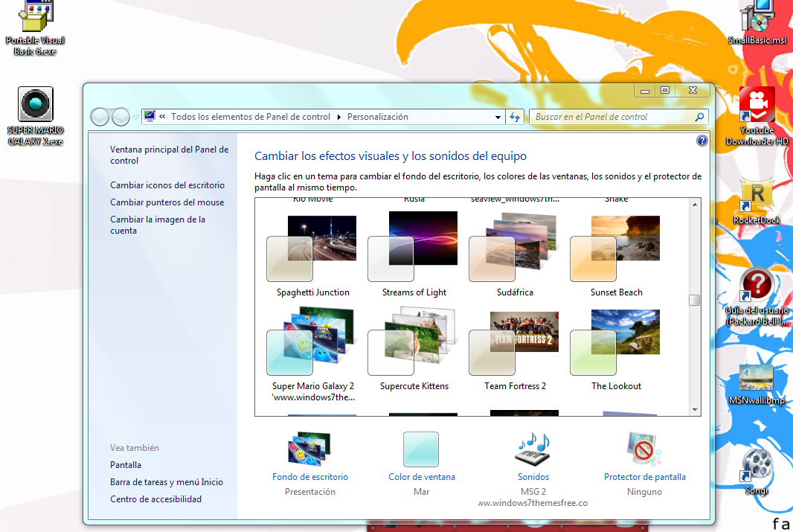The height and width of the screenshot is (532, 793).
Task: Open the help question mark button
Action: click(x=702, y=141)
